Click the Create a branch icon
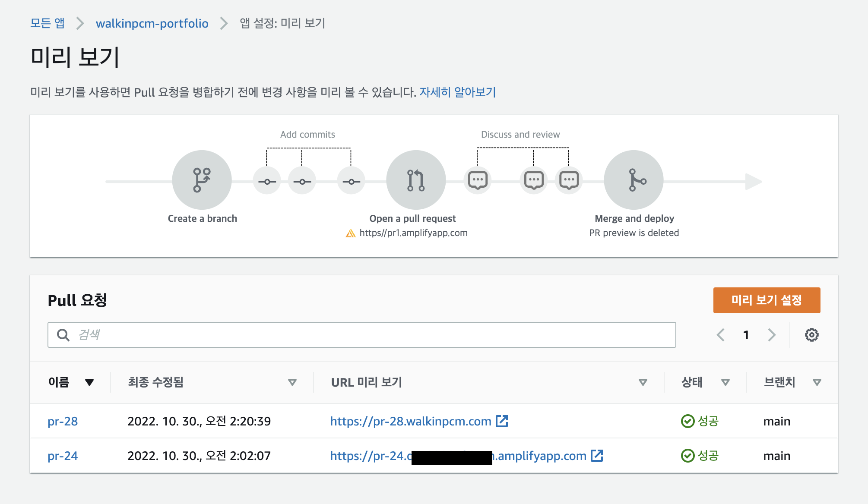This screenshot has height=504, width=868. click(x=202, y=180)
